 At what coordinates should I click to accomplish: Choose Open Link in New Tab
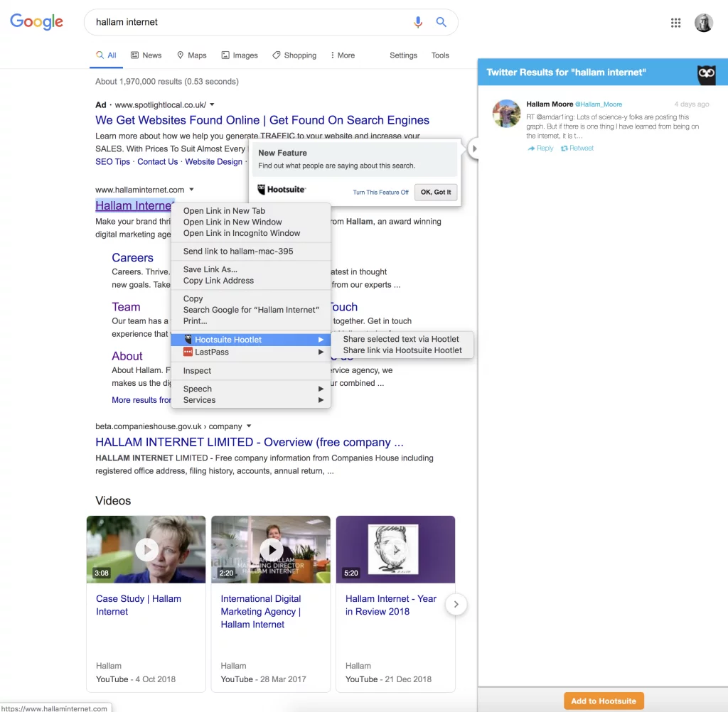[251, 211]
